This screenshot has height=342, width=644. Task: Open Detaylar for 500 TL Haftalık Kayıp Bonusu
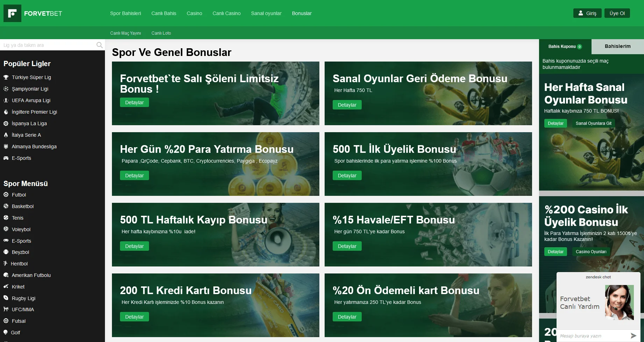[x=134, y=246]
